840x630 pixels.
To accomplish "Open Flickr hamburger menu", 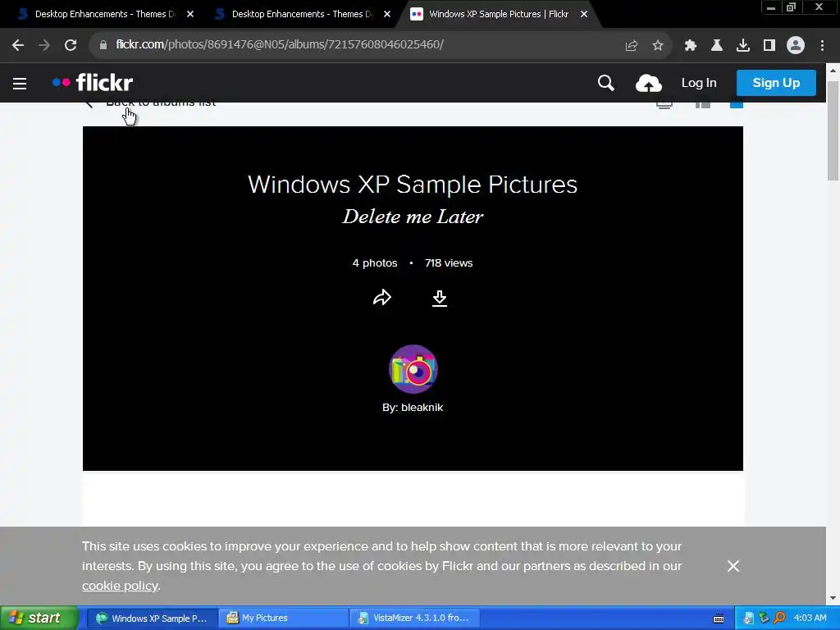I will tap(20, 84).
